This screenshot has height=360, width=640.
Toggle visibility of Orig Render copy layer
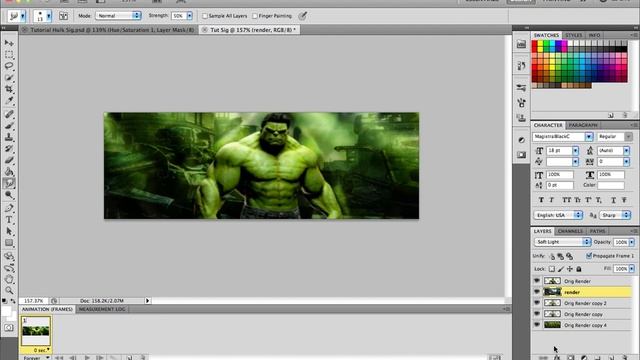[x=537, y=314]
